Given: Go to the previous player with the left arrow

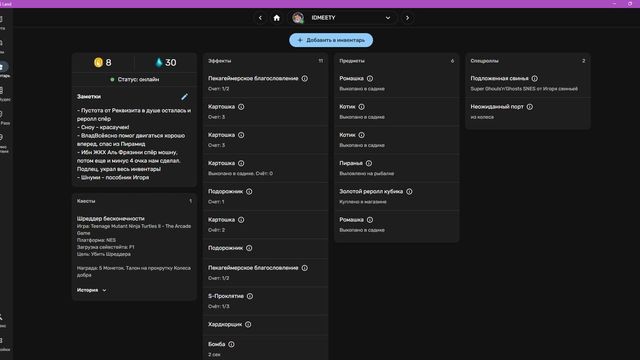Looking at the screenshot, I should 260,18.
